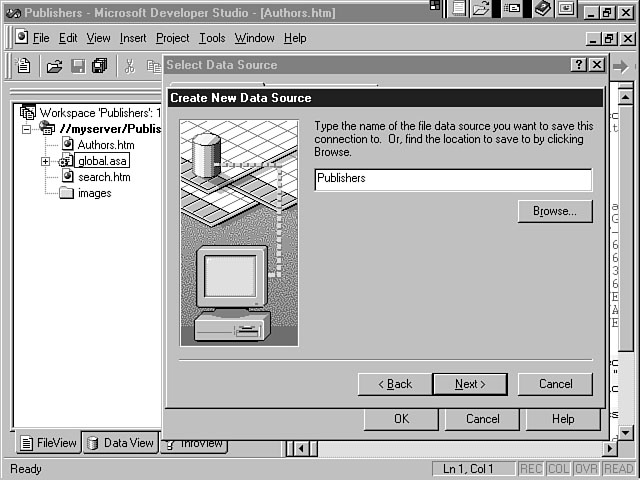The width and height of the screenshot is (640, 480).
Task: Open the Project menu
Action: point(172,38)
